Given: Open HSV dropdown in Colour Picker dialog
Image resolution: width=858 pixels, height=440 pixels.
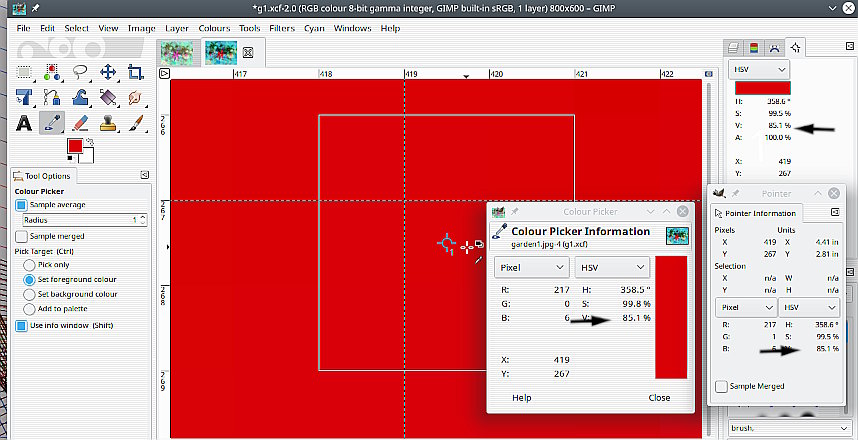Looking at the screenshot, I should 612,268.
